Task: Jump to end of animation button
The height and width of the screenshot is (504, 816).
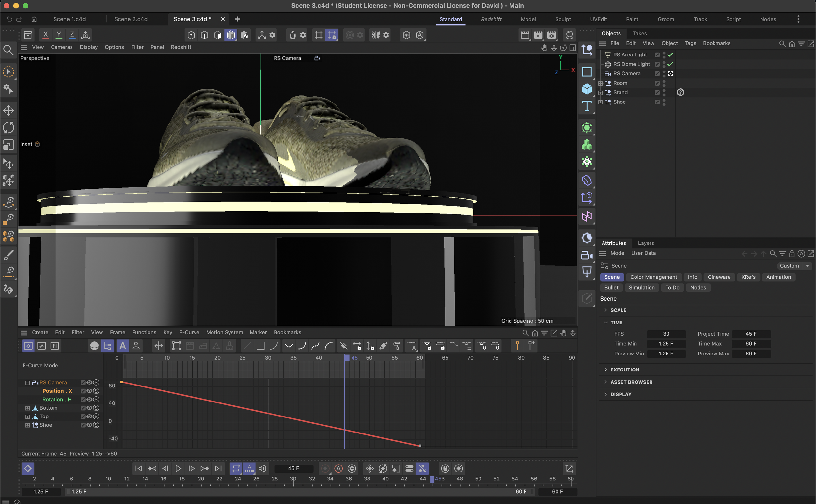Action: (x=218, y=469)
